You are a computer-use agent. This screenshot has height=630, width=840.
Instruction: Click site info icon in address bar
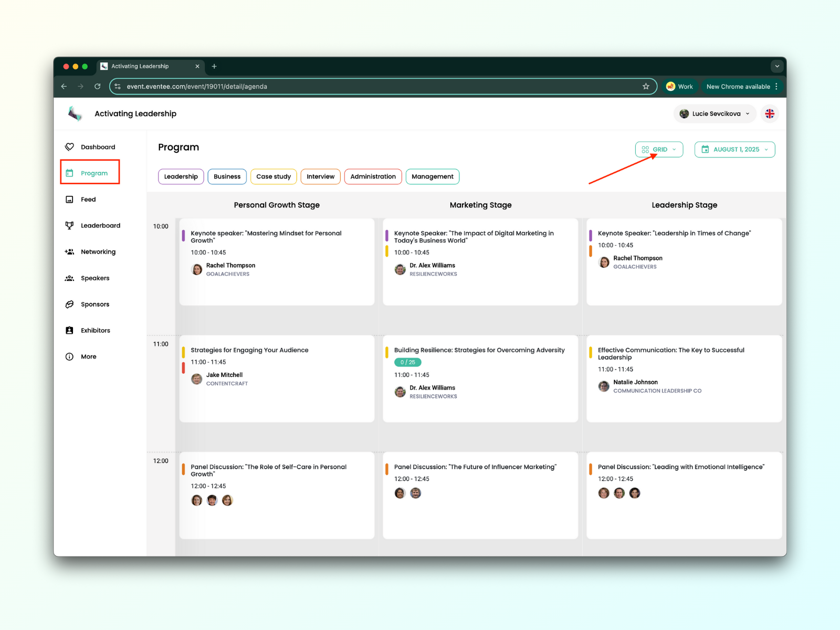pos(118,87)
